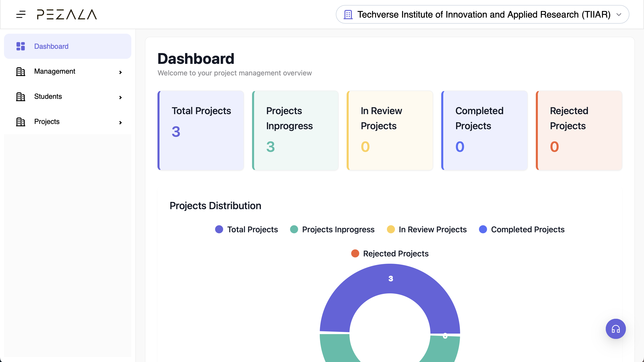Screen dimensions: 644x362
Task: Click the PEZALA logo
Action: [67, 14]
